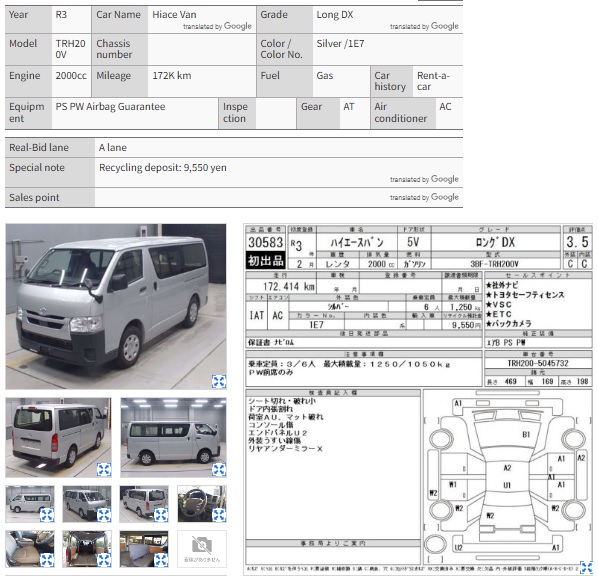Expand icon on the auction sheet corner

(586, 567)
